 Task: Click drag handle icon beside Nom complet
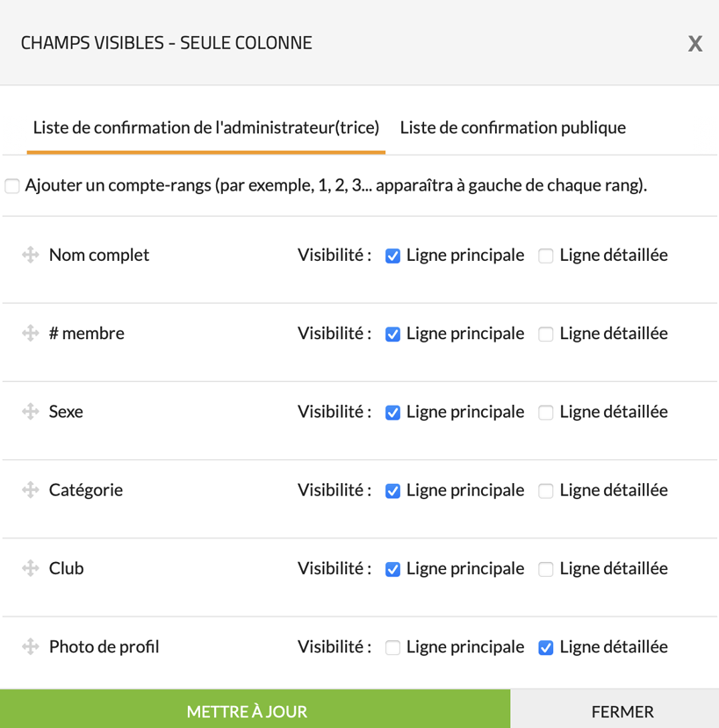click(31, 256)
